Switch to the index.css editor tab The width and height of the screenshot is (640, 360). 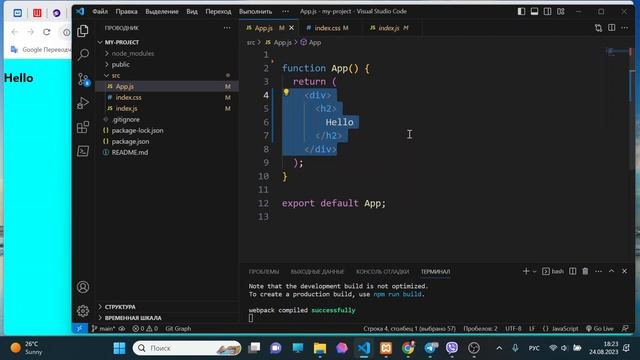(331, 28)
